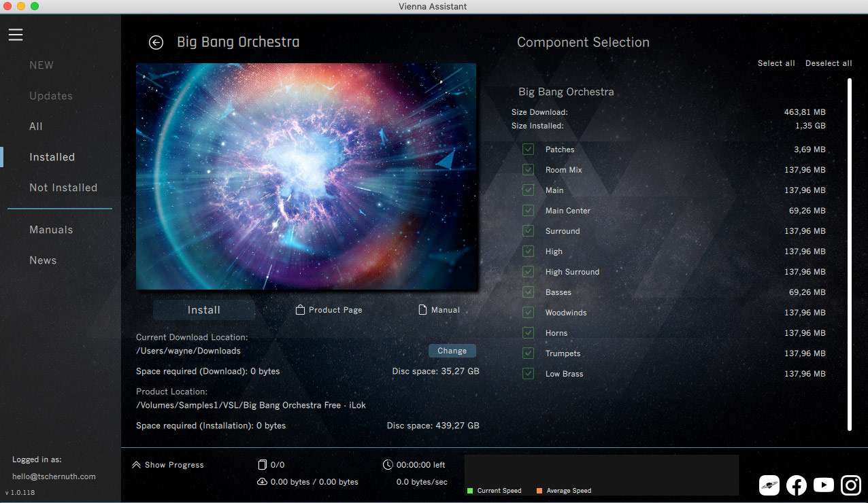Open the Instagram icon link
Screen dimensions: 868x503
850,485
